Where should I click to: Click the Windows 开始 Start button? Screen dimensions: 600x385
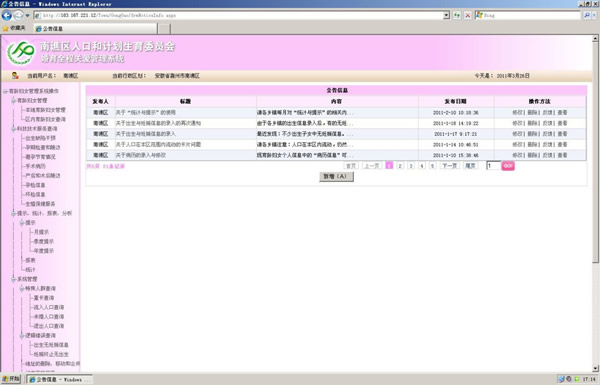[11, 379]
